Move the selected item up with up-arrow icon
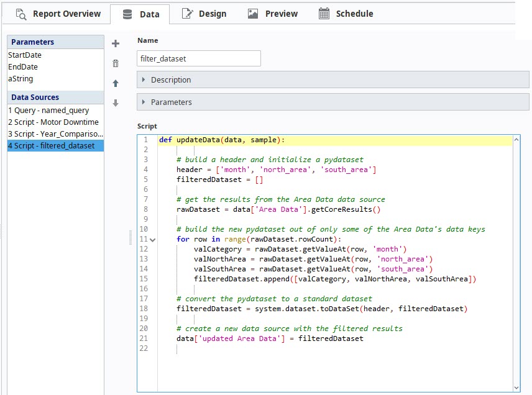This screenshot has height=395, width=532. pos(116,83)
